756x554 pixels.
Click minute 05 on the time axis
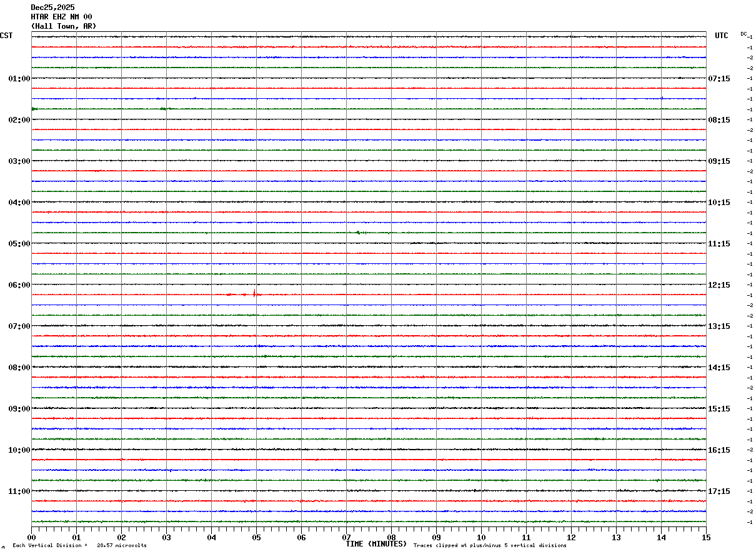[x=256, y=537]
